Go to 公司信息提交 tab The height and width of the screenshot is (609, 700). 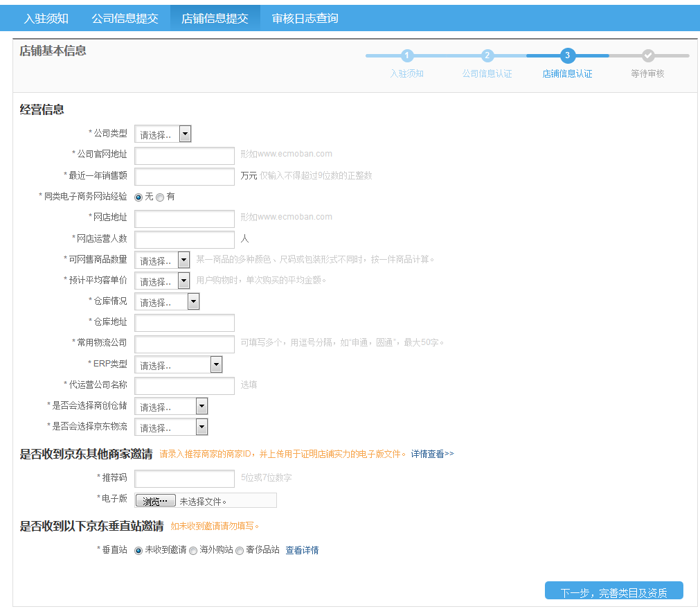(125, 19)
